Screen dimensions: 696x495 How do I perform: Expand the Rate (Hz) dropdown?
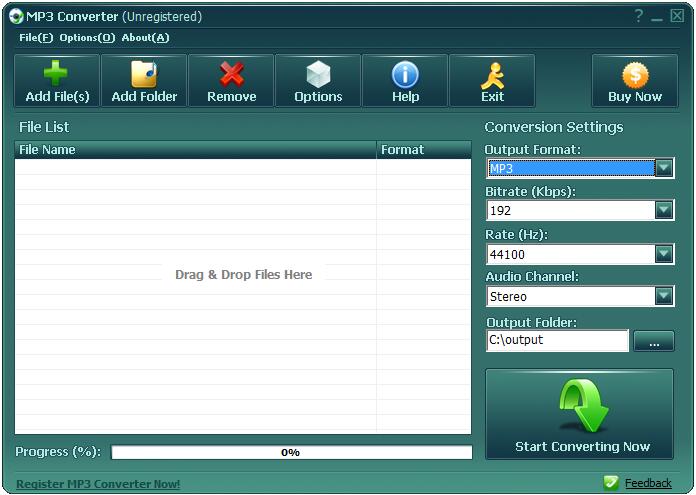(664, 254)
